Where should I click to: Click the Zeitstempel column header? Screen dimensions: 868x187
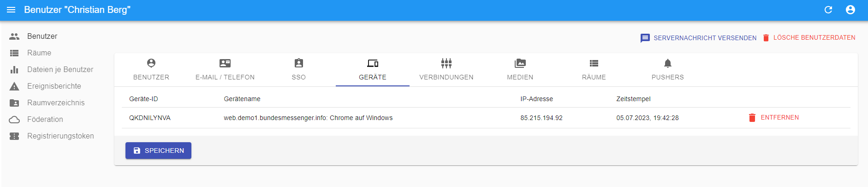coord(633,99)
